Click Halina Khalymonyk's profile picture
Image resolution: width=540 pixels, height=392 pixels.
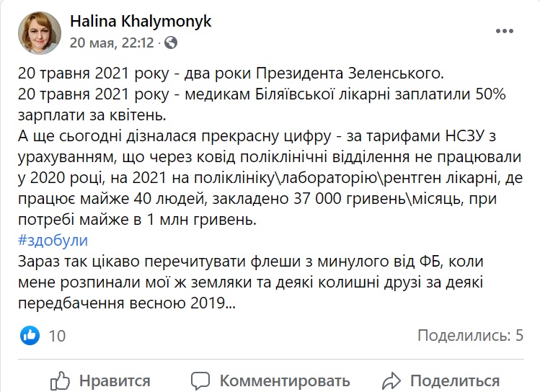[x=40, y=32]
